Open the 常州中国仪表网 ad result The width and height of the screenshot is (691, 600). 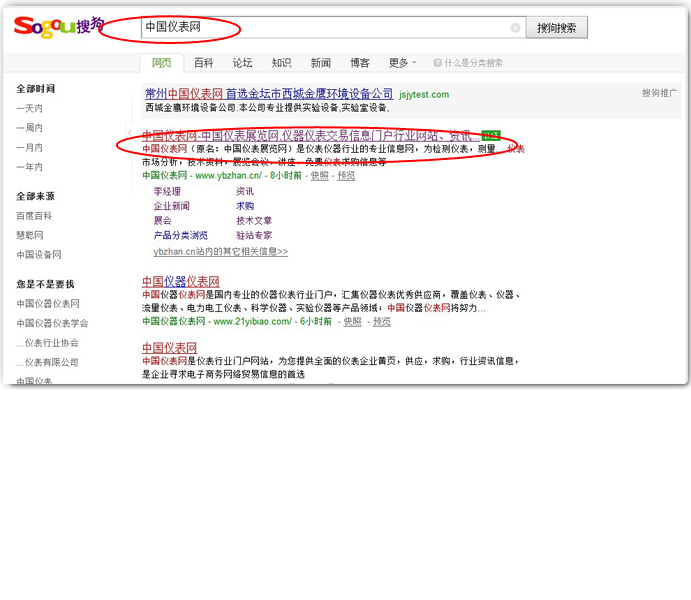(269, 94)
